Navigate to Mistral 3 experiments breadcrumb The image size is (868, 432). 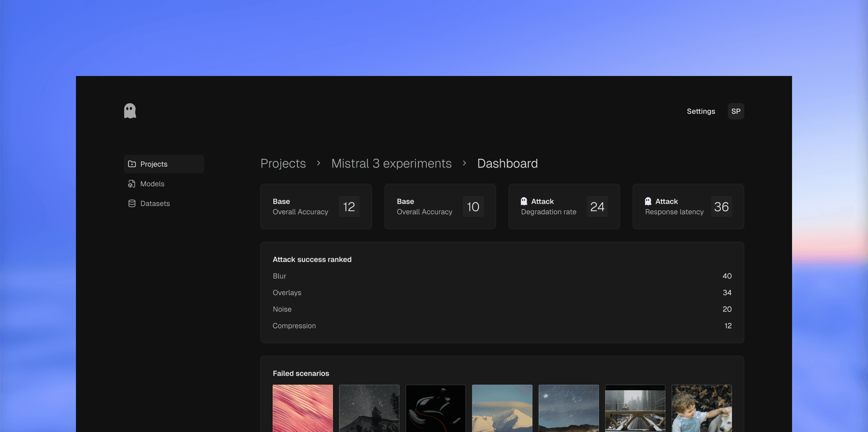(392, 164)
